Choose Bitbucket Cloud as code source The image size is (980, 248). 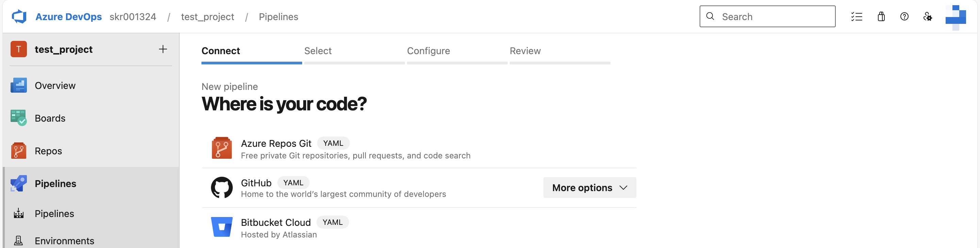pyautogui.click(x=419, y=228)
